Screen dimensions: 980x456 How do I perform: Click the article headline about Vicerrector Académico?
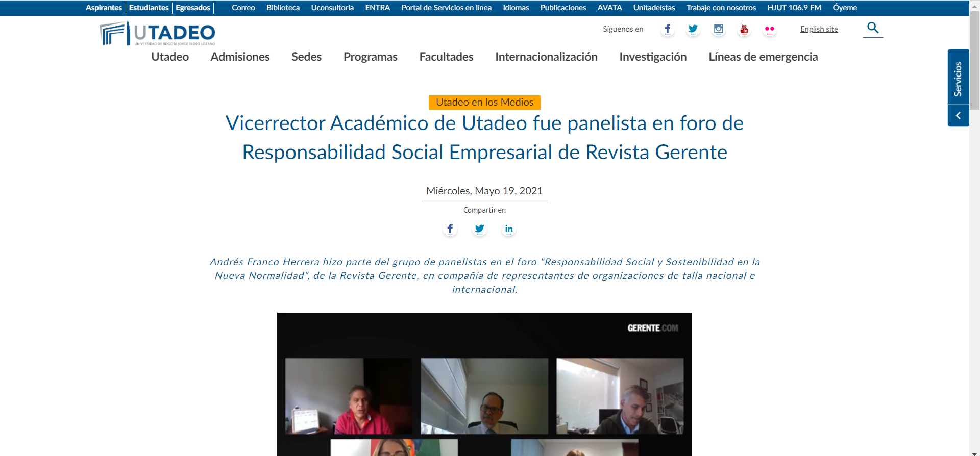[484, 138]
